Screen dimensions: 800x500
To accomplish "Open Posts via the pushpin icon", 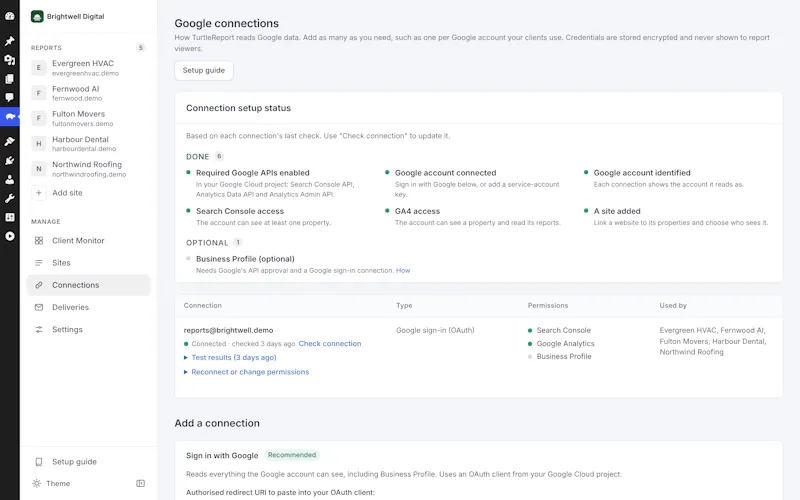I will tap(10, 41).
